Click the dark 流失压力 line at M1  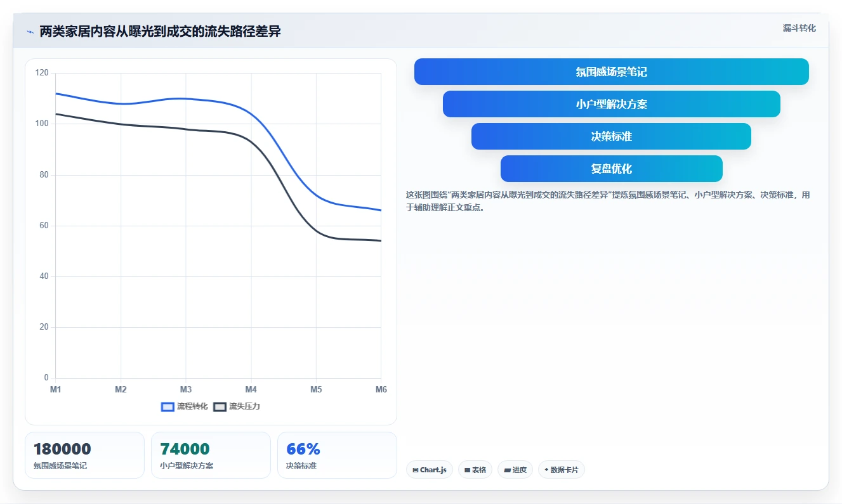tap(56, 114)
